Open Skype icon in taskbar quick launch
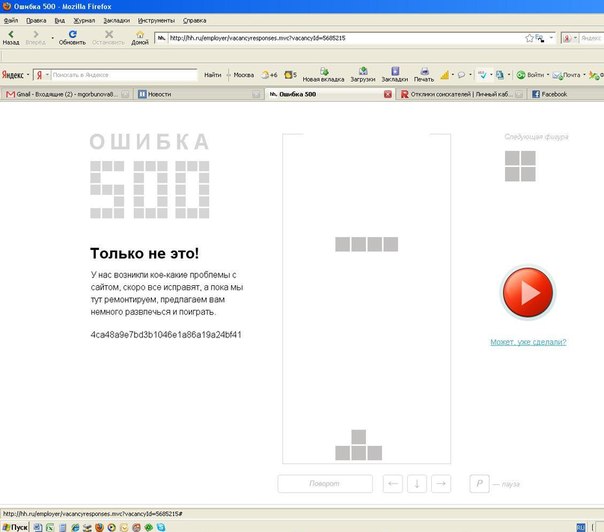 point(161,527)
